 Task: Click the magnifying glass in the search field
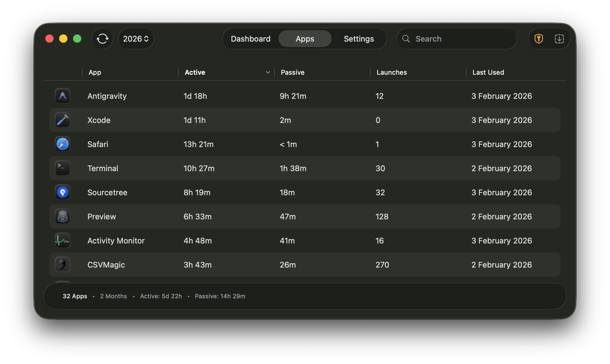click(x=406, y=39)
